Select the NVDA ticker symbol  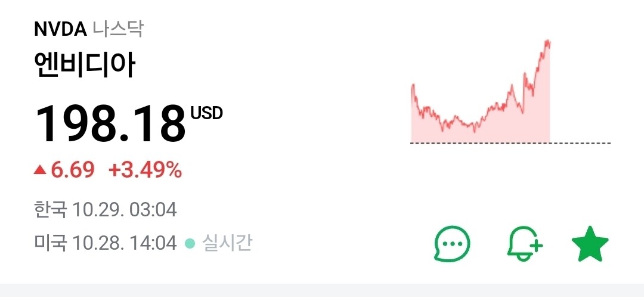tap(61, 29)
